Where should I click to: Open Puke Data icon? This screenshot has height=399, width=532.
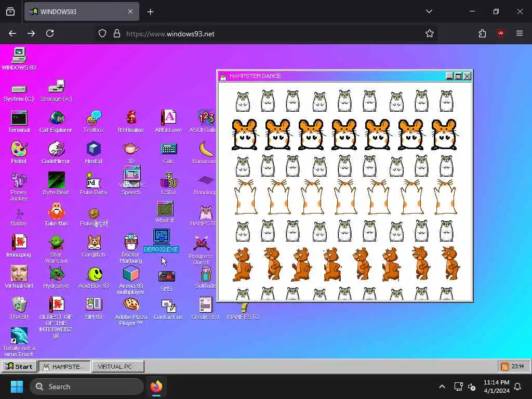coord(94,183)
